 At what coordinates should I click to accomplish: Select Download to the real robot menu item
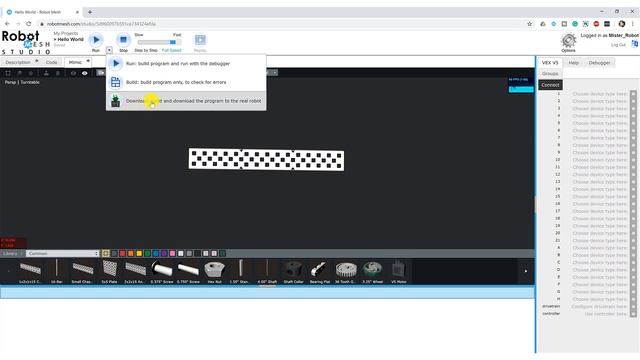186,101
